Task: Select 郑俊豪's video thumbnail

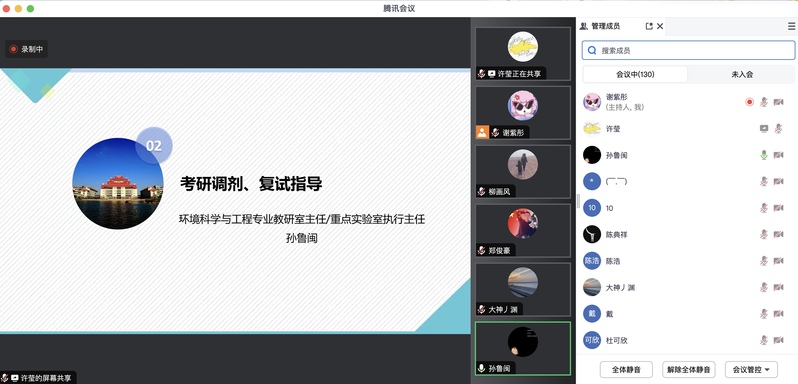Action: point(523,231)
